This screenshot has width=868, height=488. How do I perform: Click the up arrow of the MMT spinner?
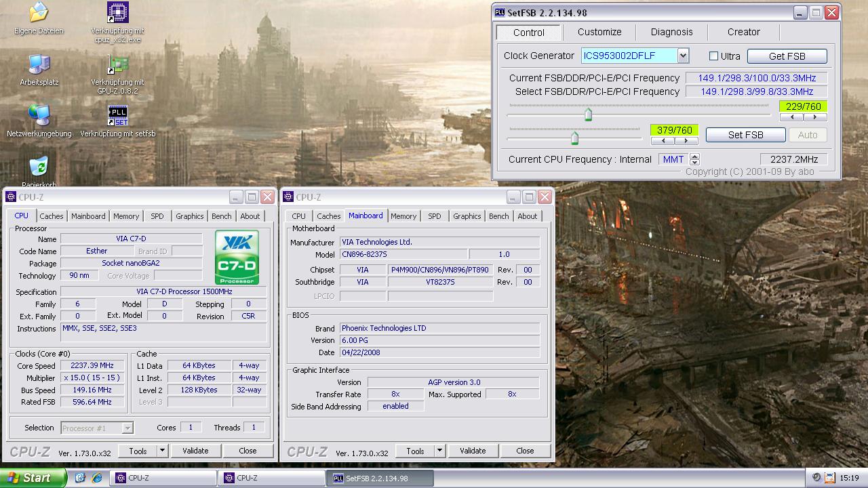[694, 157]
